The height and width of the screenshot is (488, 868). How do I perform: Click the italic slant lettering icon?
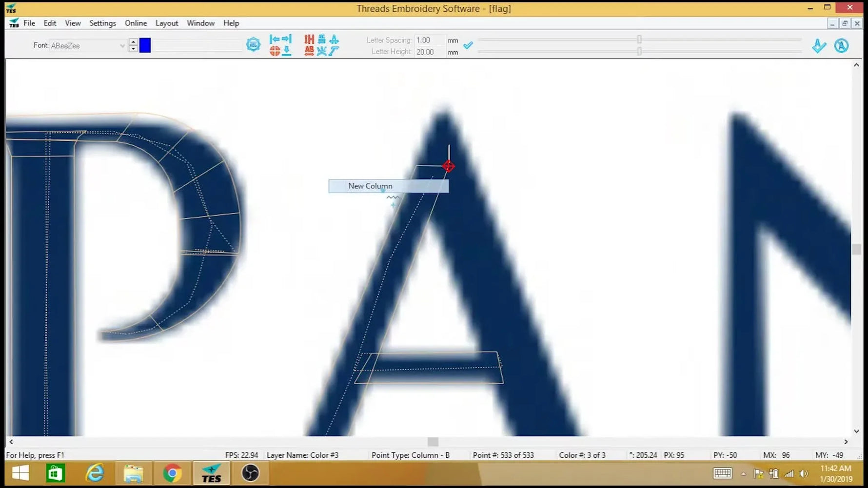coord(335,50)
